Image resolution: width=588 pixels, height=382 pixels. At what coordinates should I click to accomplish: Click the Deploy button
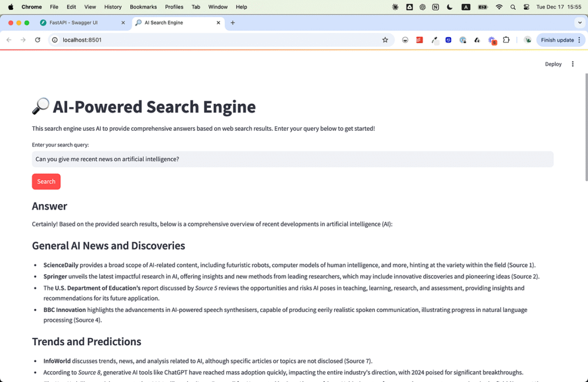tap(553, 64)
